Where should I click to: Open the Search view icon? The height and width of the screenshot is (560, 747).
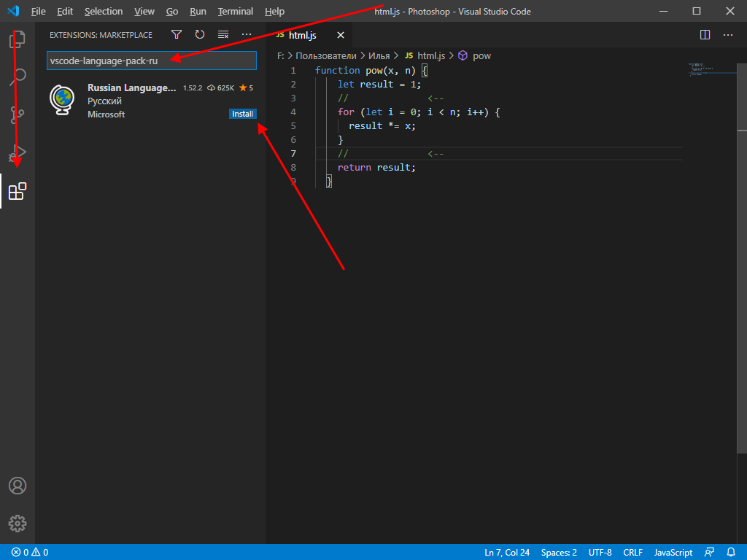[x=17, y=75]
